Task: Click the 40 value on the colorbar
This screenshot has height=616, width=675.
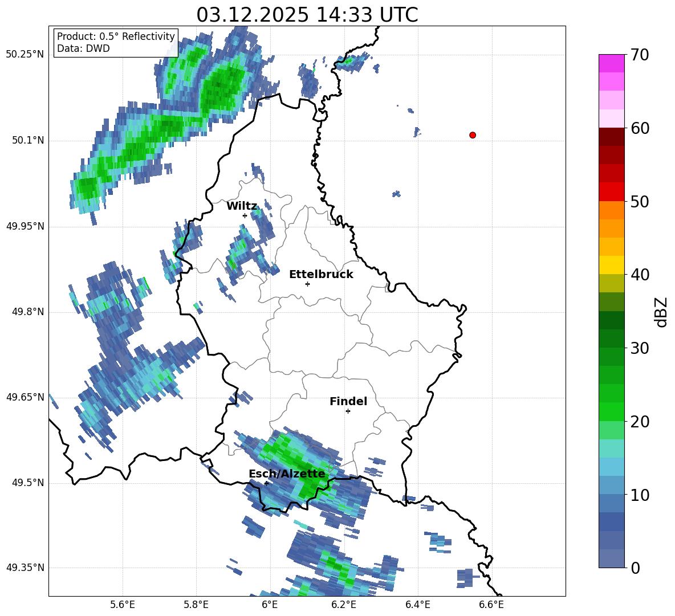Action: (640, 275)
